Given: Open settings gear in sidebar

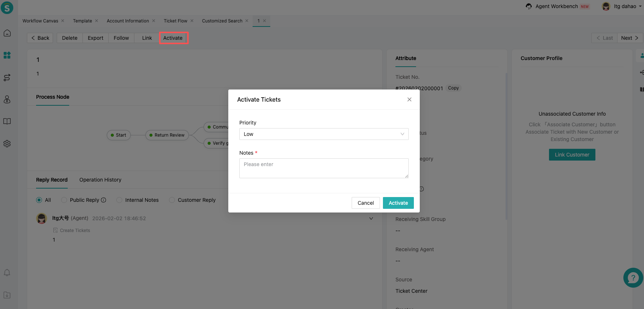Looking at the screenshot, I should pos(7,144).
